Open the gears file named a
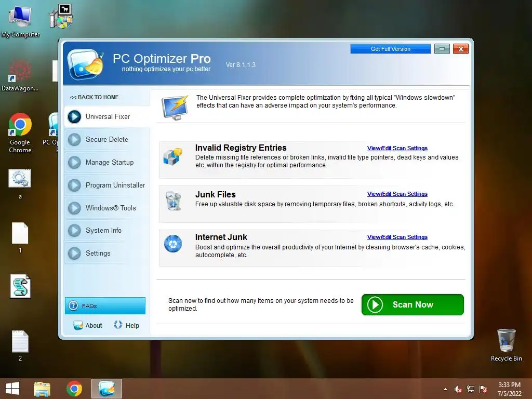 pos(20,183)
